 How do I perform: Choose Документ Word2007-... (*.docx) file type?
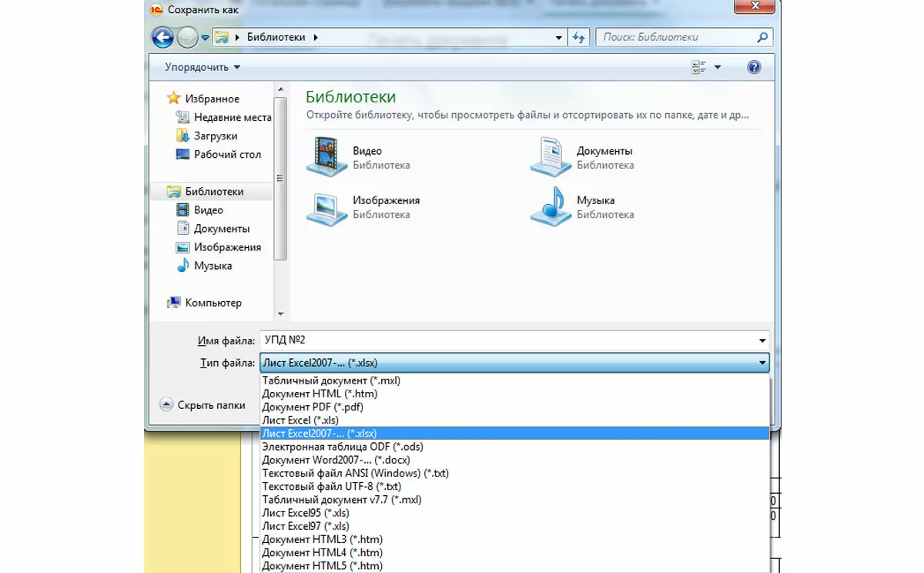(514, 460)
